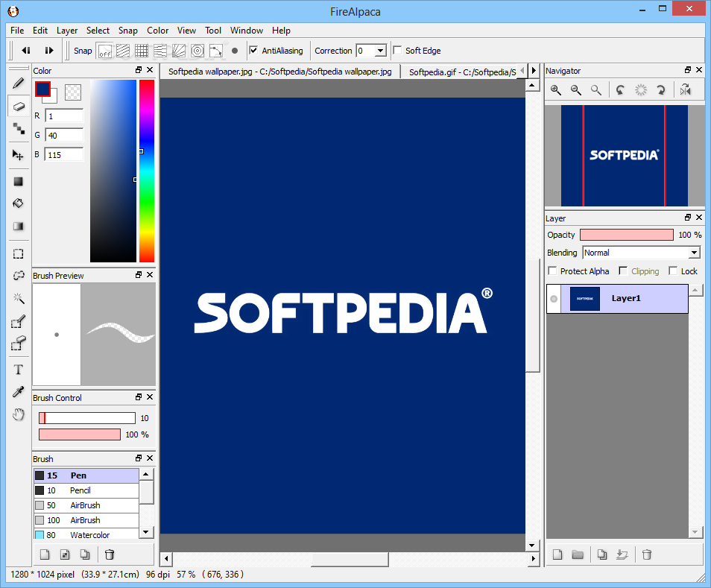Click the Undo arrow in the toolbar
This screenshot has height=588, width=711.
tap(26, 51)
